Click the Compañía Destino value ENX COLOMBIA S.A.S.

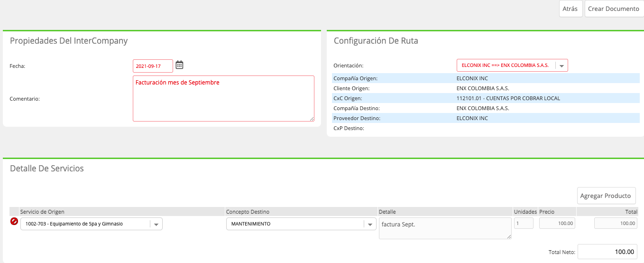[x=482, y=108]
